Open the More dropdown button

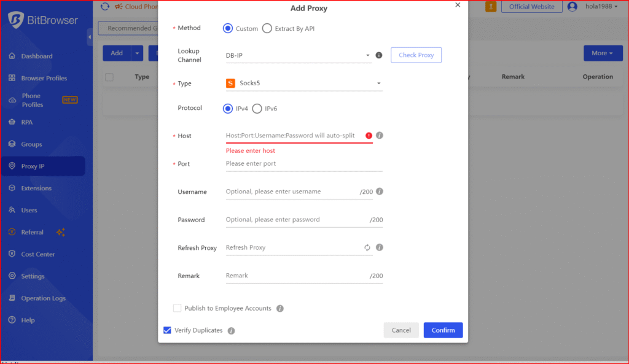pyautogui.click(x=602, y=53)
